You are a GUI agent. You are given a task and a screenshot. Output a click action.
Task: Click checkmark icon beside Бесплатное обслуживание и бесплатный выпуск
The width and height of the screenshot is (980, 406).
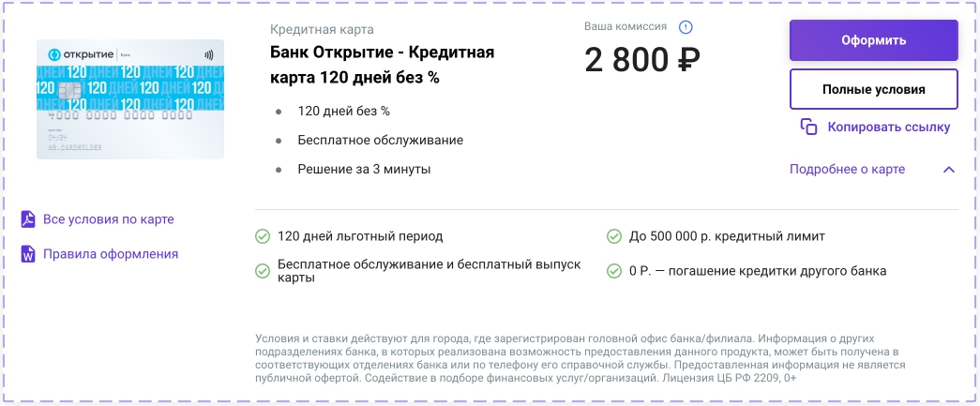point(263,271)
